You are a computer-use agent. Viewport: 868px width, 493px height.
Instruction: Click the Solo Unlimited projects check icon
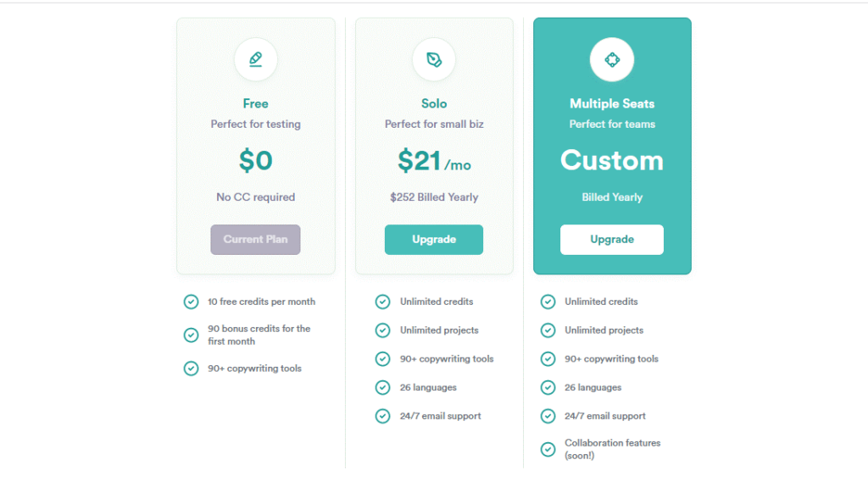coord(382,330)
